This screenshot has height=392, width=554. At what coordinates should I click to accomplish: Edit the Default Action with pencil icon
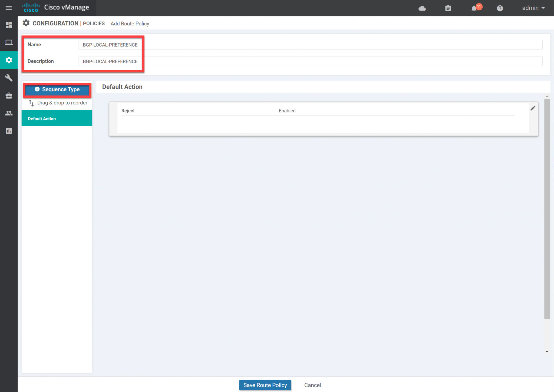533,108
